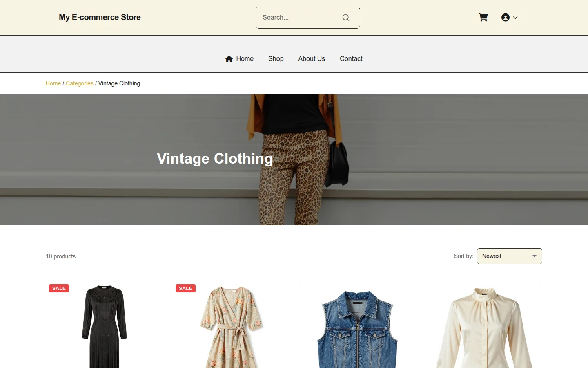
Task: Focus the Search input field
Action: pyautogui.click(x=300, y=18)
